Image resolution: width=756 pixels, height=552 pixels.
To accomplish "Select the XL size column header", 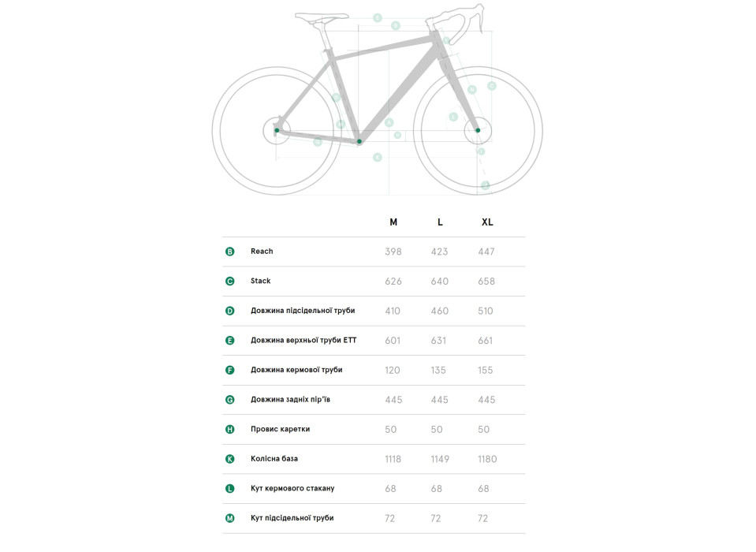I will tap(487, 222).
